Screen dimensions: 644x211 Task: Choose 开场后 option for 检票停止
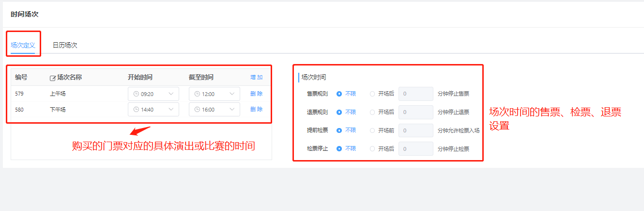pos(372,148)
